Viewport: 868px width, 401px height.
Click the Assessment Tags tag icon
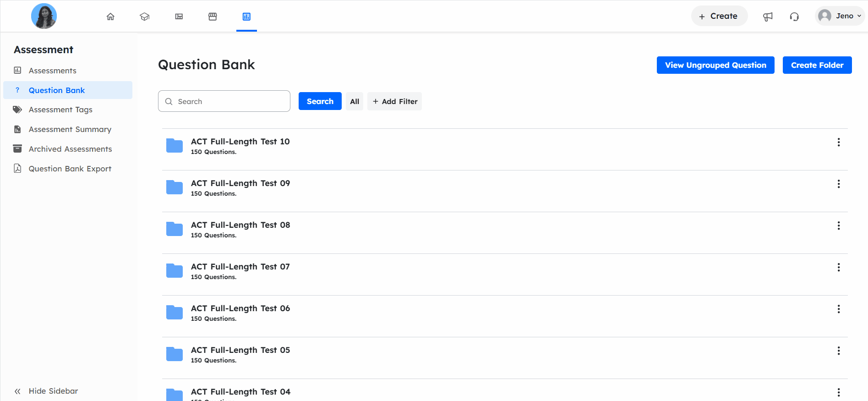pos(17,110)
